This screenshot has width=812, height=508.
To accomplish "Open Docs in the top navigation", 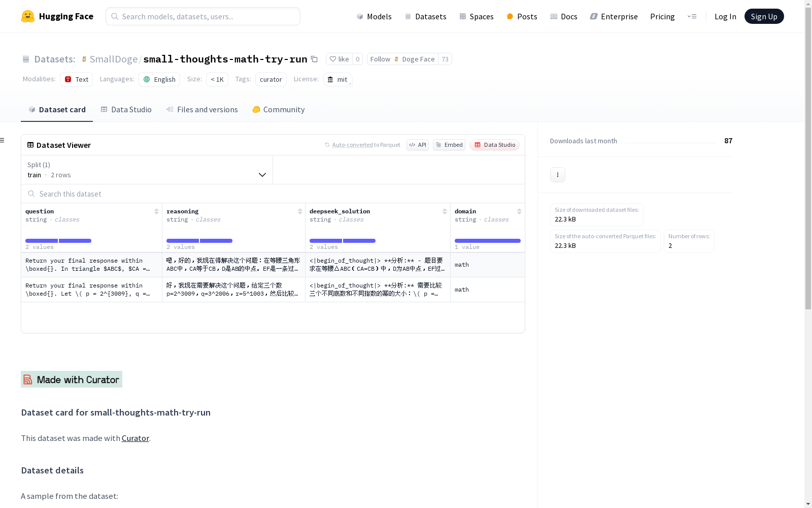I will pyautogui.click(x=564, y=16).
